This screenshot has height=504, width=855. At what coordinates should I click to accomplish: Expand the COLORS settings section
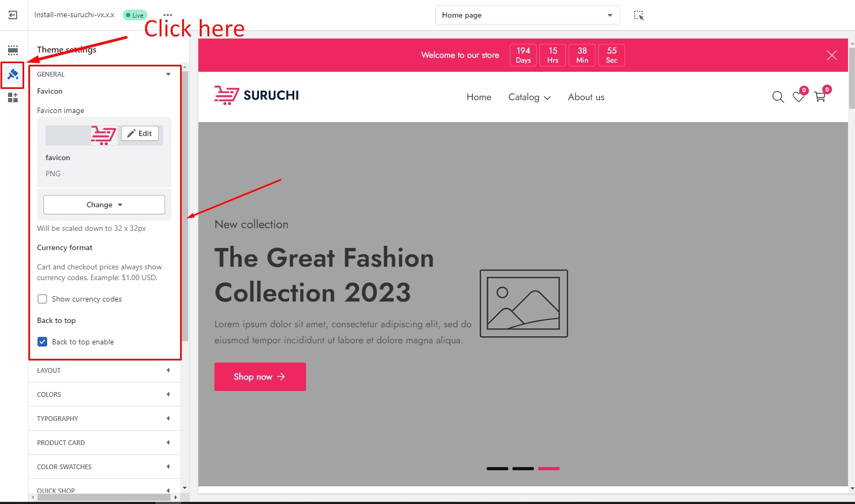click(104, 394)
